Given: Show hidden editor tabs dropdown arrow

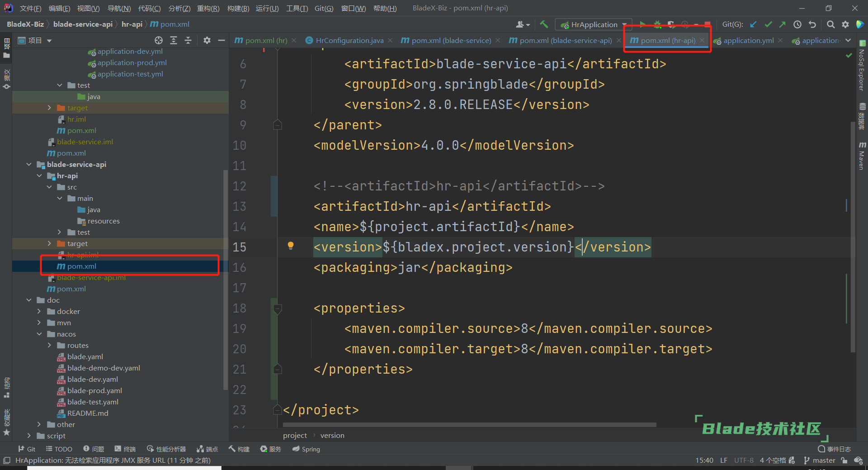Looking at the screenshot, I should (848, 40).
